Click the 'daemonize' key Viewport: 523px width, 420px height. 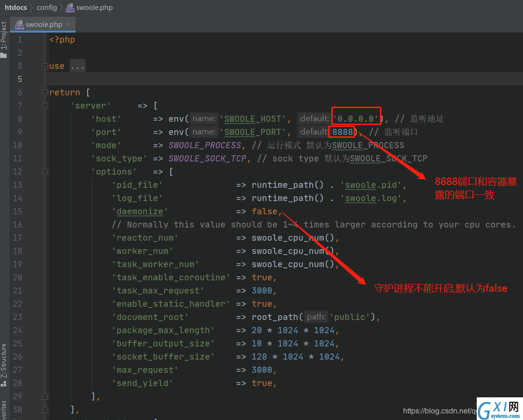[x=140, y=211]
